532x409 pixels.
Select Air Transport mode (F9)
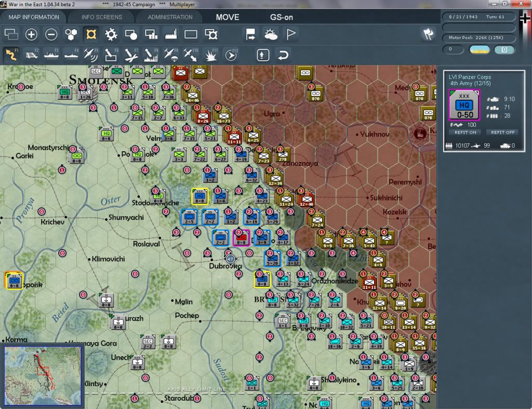[170, 55]
